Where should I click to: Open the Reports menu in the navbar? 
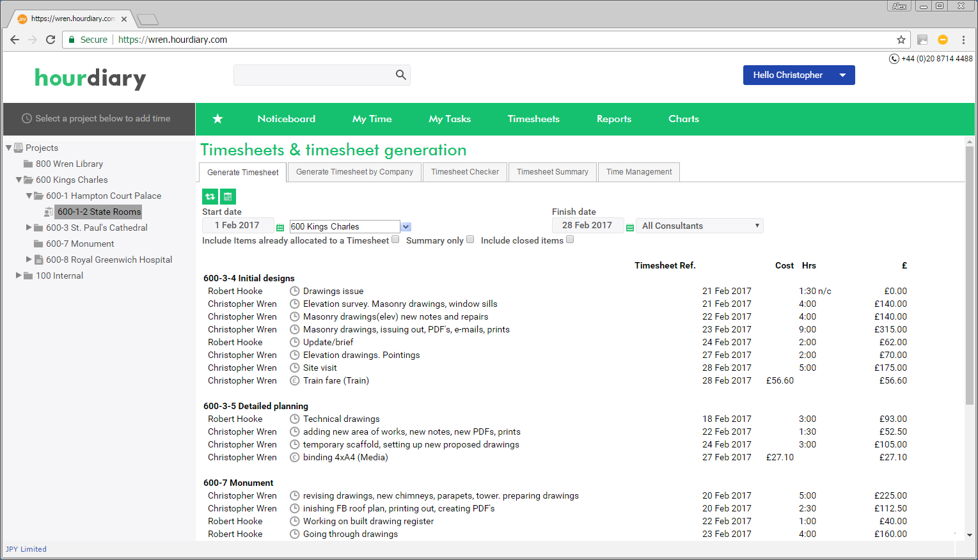click(613, 119)
